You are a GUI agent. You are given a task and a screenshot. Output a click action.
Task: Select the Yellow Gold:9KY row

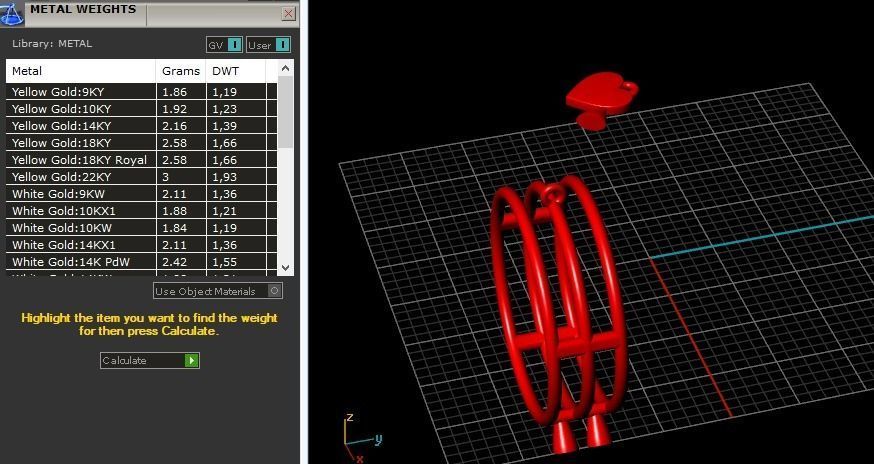[142, 92]
